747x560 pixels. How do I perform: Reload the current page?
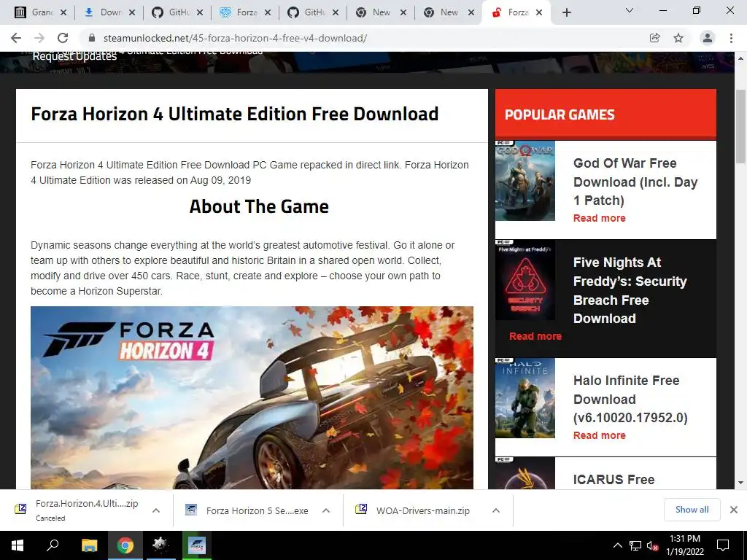point(63,38)
